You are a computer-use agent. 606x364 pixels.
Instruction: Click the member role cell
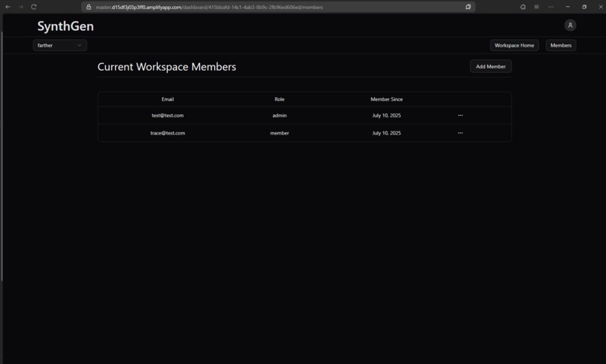pyautogui.click(x=280, y=133)
